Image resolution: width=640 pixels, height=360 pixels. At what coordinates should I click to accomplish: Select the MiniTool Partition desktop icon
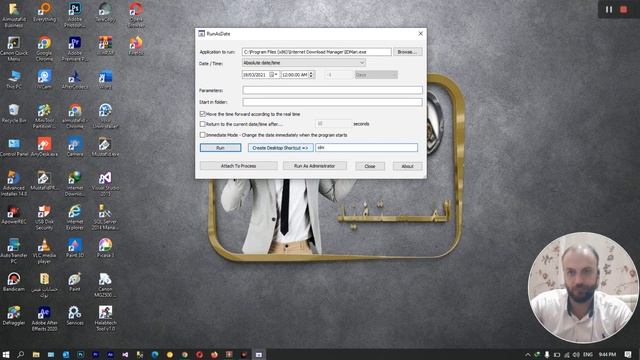click(44, 116)
